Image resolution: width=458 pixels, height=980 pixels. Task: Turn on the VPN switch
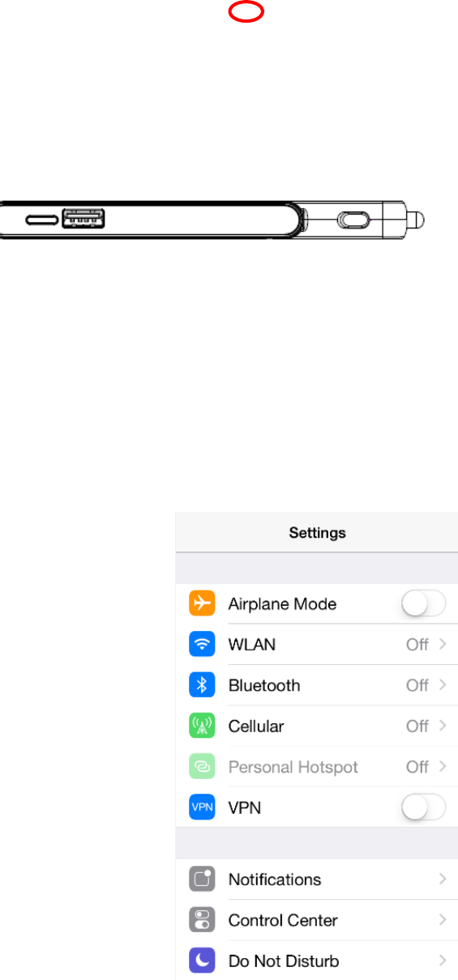click(x=424, y=807)
